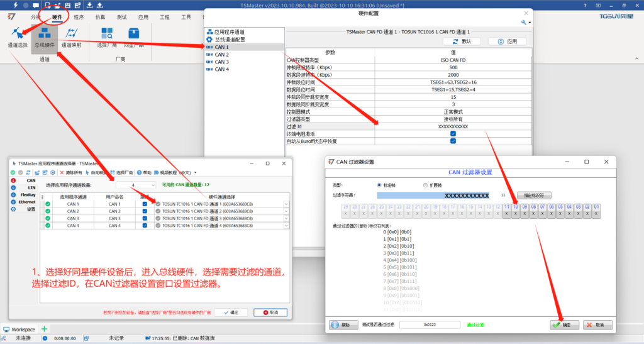Screen dimensions: 644x344
Task: Open the 工程 ribbon tab
Action: point(165,17)
